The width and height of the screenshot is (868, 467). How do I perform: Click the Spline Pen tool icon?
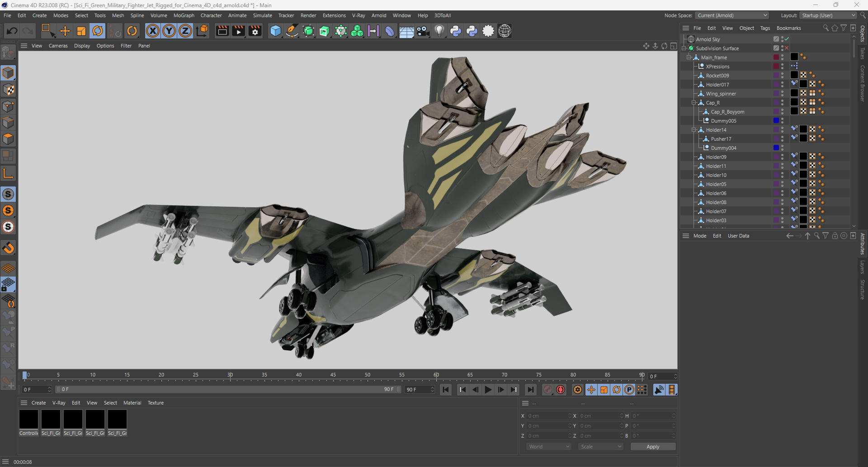[x=292, y=31]
